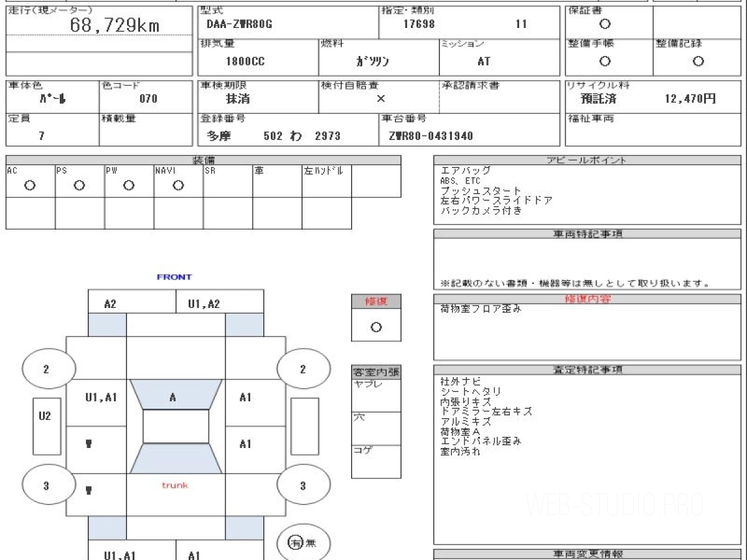Select the エンドパネル歪み remark line

pos(481,441)
